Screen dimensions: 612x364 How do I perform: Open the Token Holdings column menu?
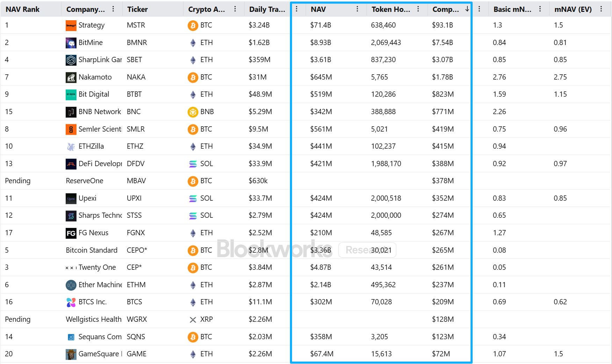418,9
